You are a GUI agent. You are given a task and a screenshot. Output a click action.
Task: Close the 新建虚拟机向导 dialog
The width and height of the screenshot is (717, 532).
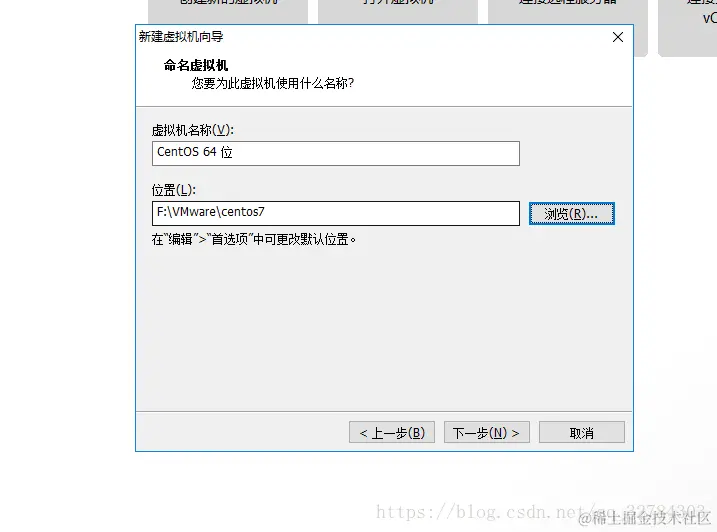point(618,37)
